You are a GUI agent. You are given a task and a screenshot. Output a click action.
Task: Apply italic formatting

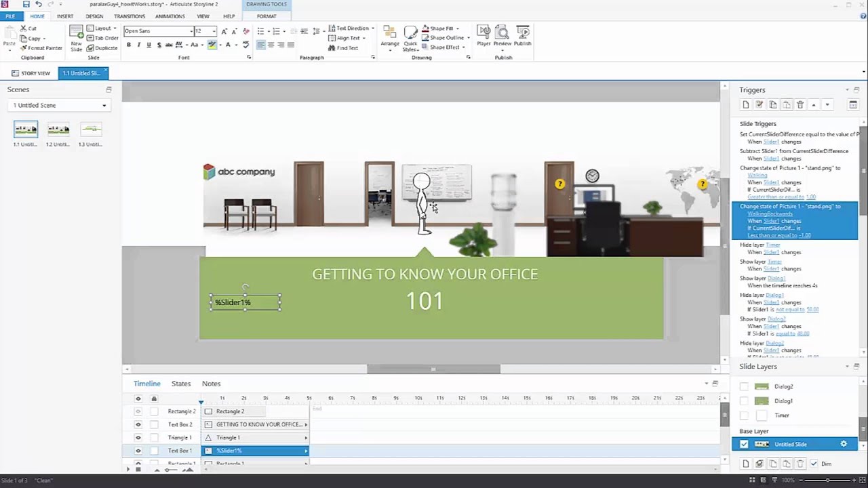(x=139, y=45)
